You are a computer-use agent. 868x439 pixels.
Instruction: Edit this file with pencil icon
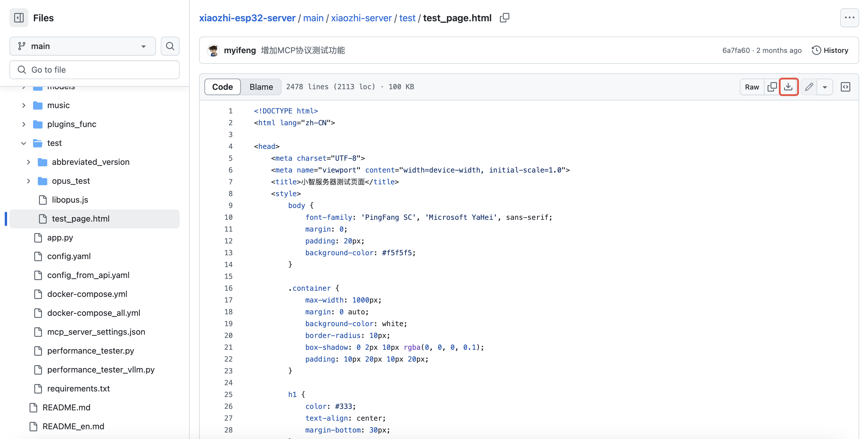[809, 87]
